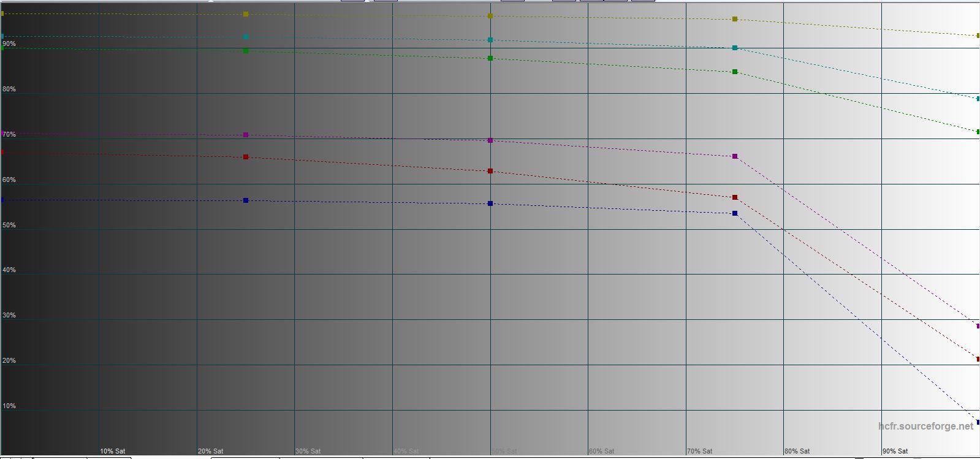Image resolution: width=980 pixels, height=459 pixels.
Task: Click the "10% Sat" x-axis label
Action: coord(113,451)
